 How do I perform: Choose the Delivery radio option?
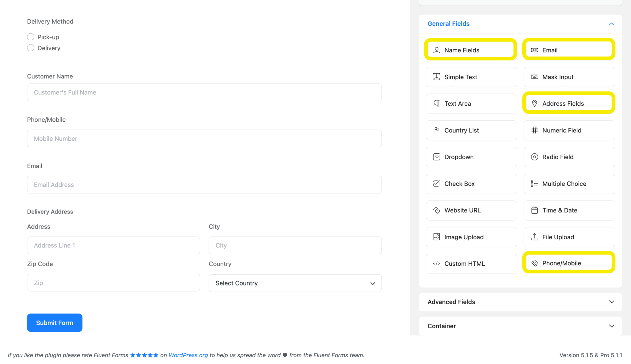[x=31, y=48]
